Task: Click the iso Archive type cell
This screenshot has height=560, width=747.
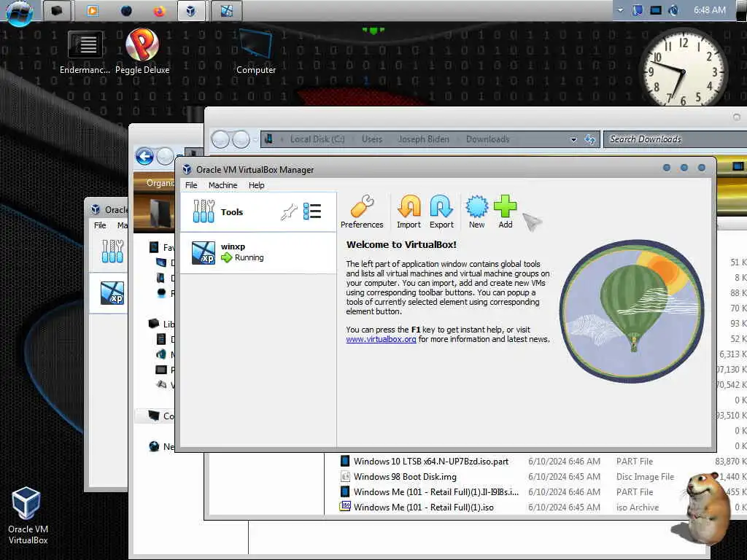Action: point(638,507)
